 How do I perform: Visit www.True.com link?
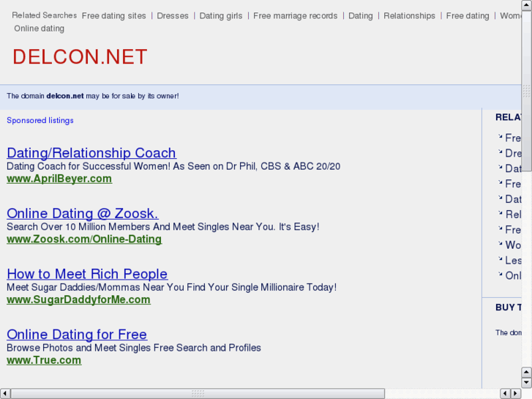click(44, 360)
